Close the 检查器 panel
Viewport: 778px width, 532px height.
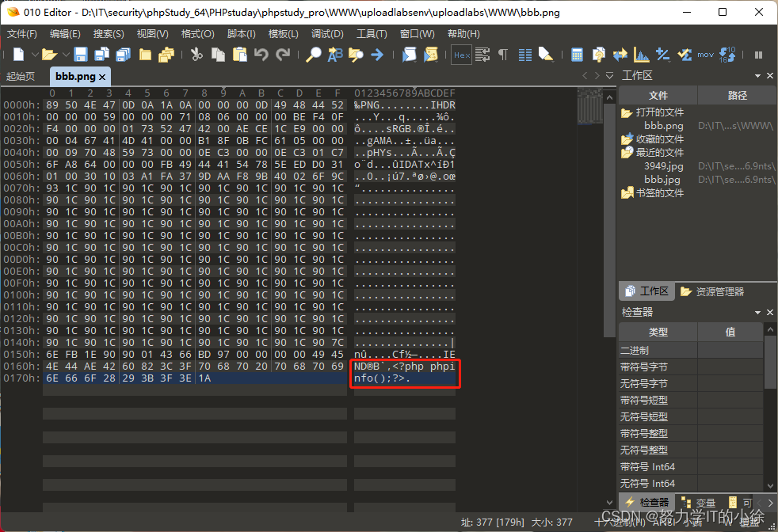coord(770,312)
